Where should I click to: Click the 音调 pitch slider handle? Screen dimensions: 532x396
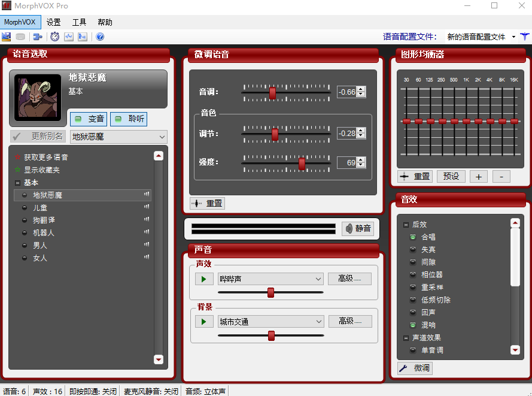point(272,93)
